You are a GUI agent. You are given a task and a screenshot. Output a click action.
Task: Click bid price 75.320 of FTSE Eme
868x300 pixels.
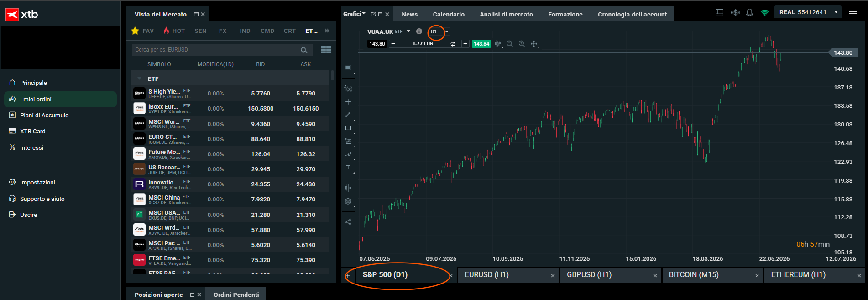pos(261,260)
